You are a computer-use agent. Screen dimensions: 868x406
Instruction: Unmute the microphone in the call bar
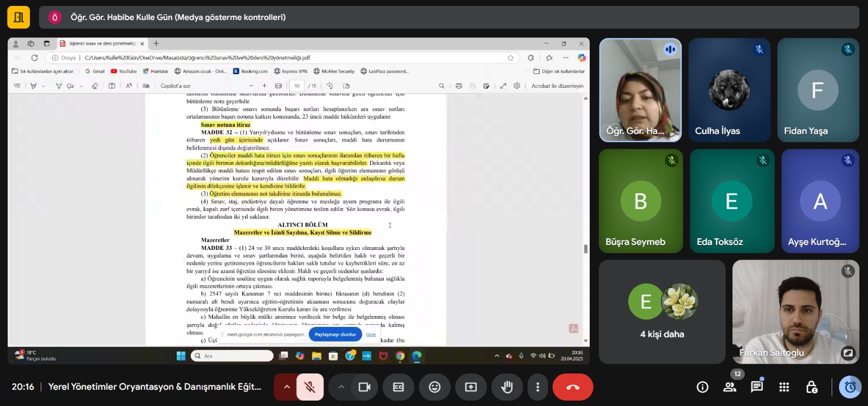click(x=310, y=387)
